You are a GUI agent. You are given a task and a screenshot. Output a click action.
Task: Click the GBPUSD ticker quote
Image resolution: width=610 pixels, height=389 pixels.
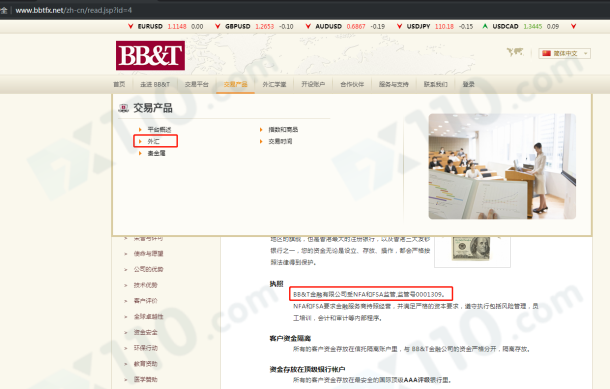pyautogui.click(x=259, y=26)
